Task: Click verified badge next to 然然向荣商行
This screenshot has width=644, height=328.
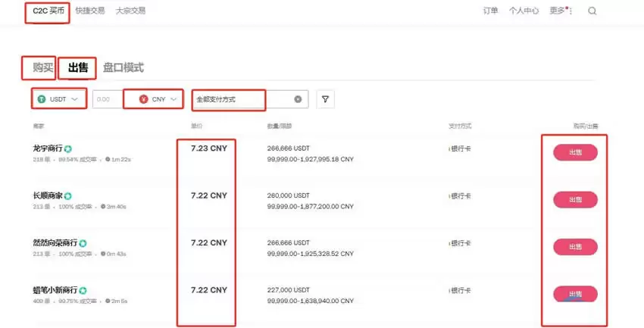Action: click(x=83, y=243)
